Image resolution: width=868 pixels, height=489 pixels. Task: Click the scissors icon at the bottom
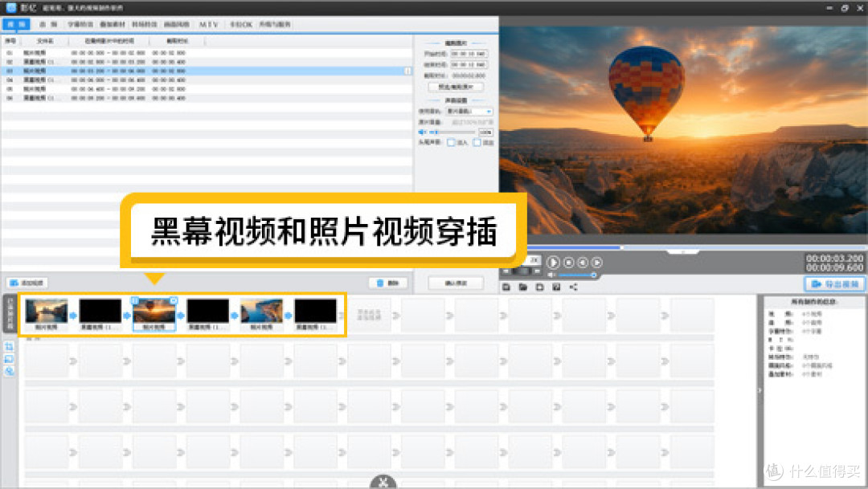click(x=383, y=483)
